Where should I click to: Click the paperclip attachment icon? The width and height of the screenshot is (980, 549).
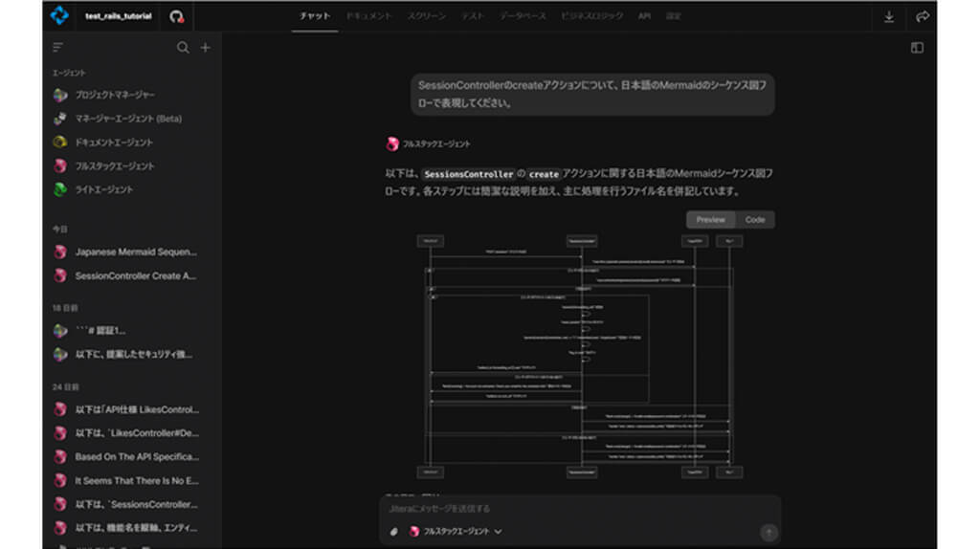click(x=393, y=532)
